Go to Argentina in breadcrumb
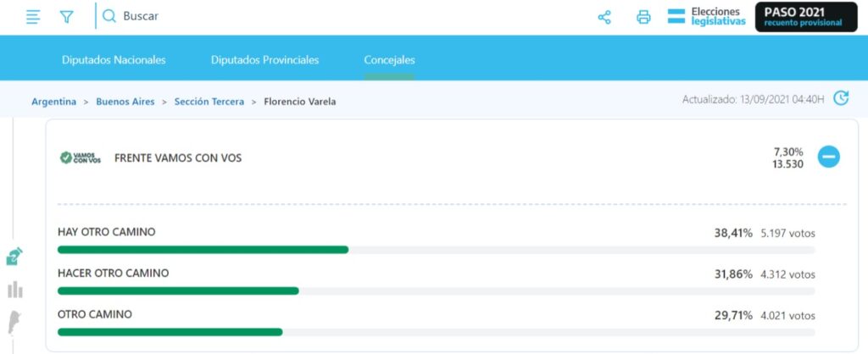The image size is (868, 354). tap(53, 102)
